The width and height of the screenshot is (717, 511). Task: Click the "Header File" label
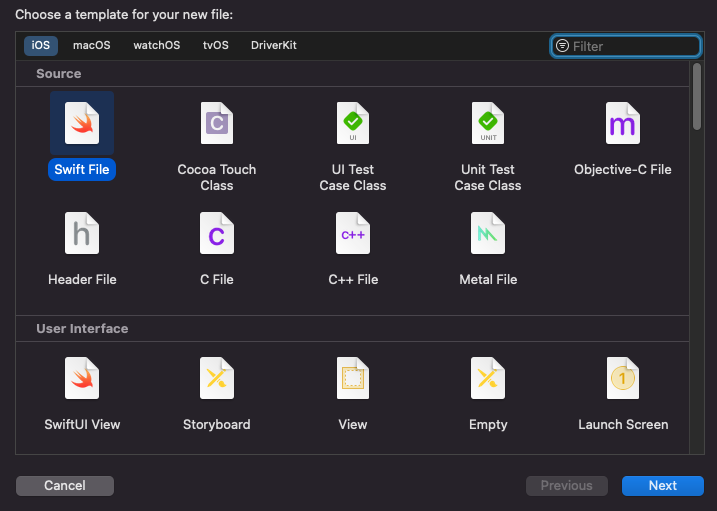coord(82,280)
